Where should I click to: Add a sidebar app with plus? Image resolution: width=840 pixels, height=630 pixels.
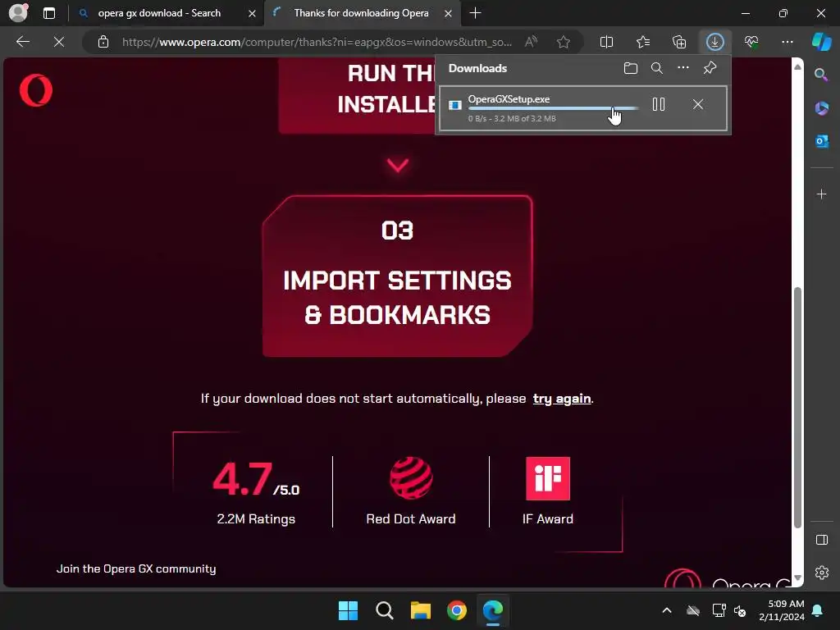tap(822, 194)
